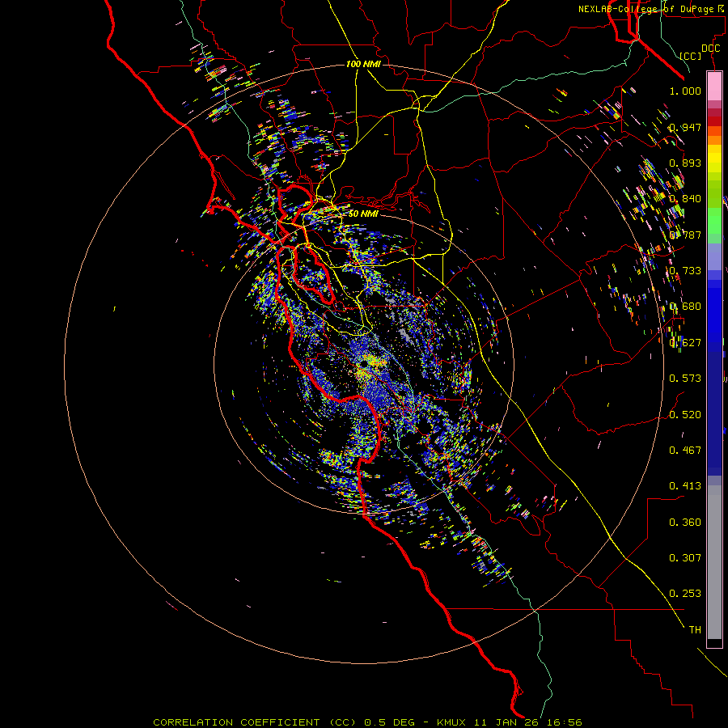Pick the pink band atop the color scale
Image resolution: width=728 pixels, height=728 pixels.
click(x=714, y=87)
